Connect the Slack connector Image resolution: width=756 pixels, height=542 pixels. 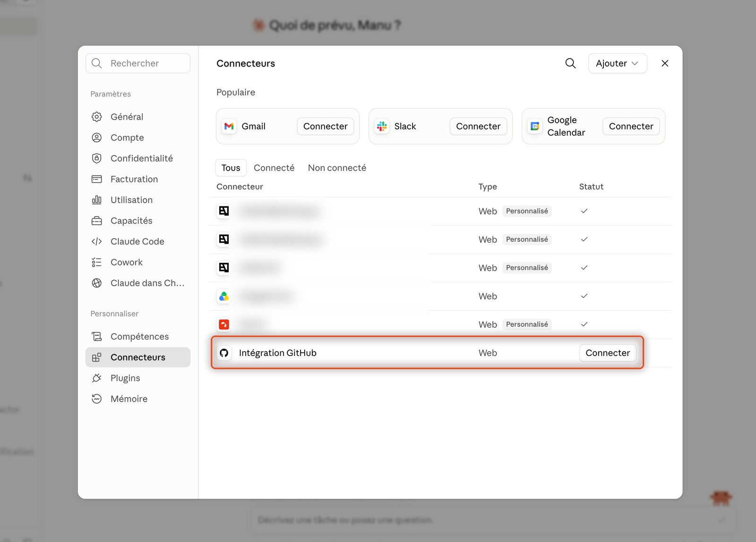[x=478, y=126]
